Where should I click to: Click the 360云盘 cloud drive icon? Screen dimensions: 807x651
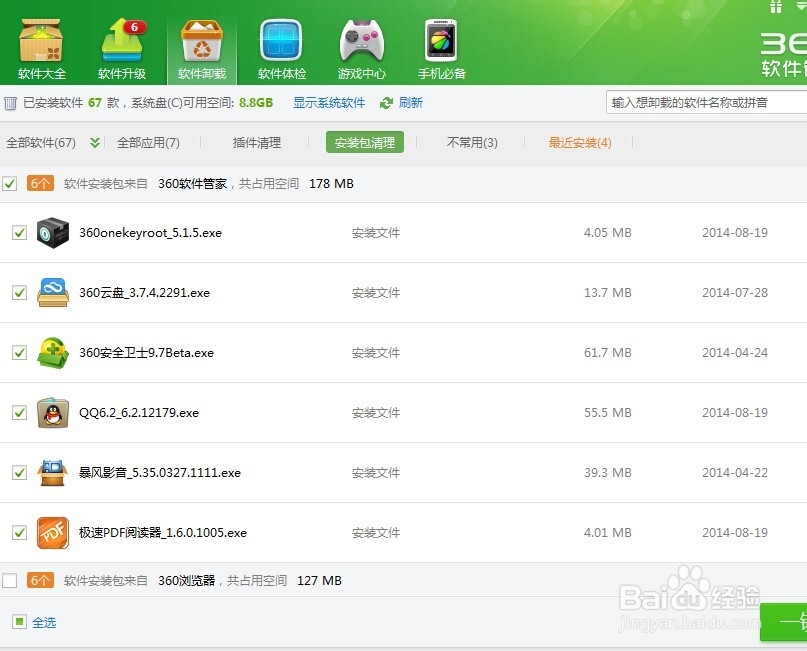click(x=53, y=292)
